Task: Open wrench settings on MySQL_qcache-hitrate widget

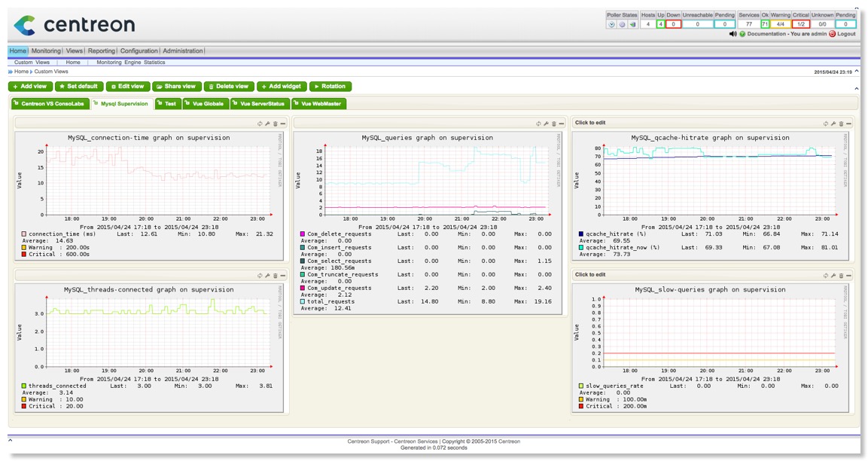Action: click(833, 124)
